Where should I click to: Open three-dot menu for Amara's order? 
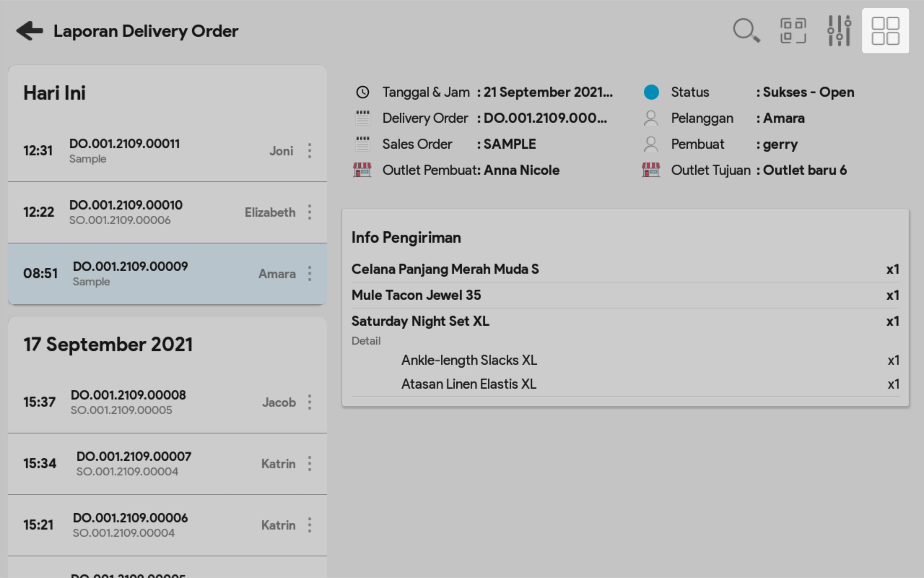point(309,274)
